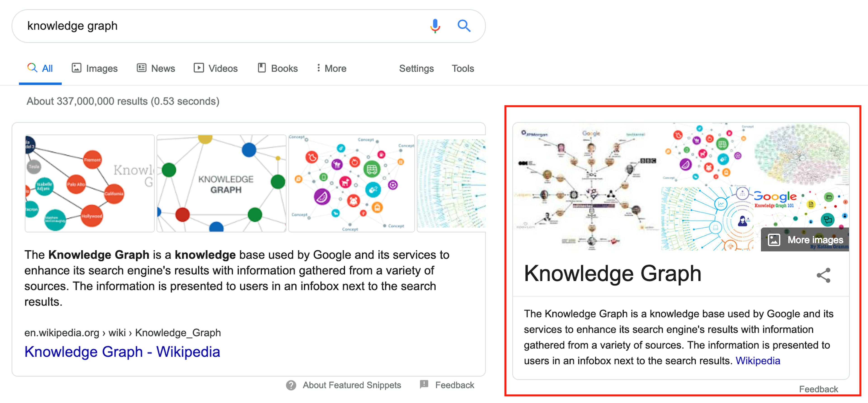Click the question mark icon near About Featured Snippets
The width and height of the screenshot is (868, 403).
pos(291,385)
